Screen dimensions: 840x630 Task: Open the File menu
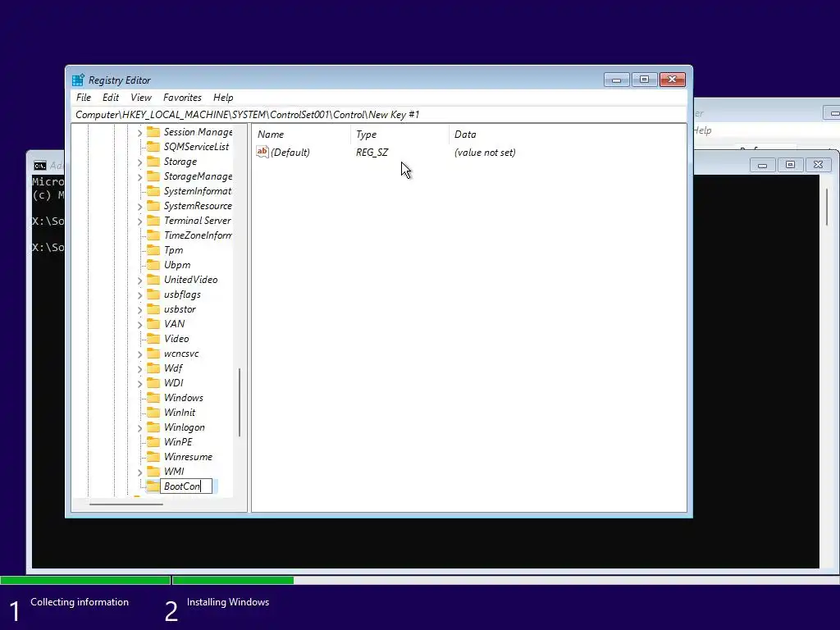(x=84, y=98)
